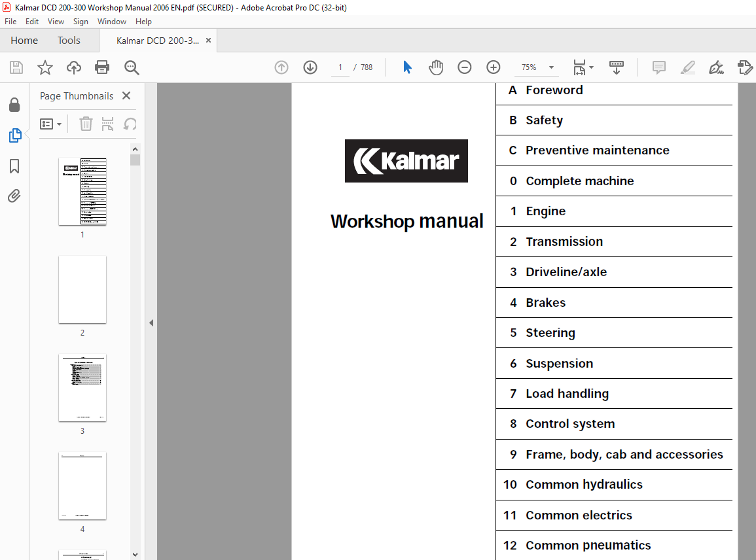The height and width of the screenshot is (560, 756).
Task: Open the Attachments paperclip panel
Action: (14, 196)
